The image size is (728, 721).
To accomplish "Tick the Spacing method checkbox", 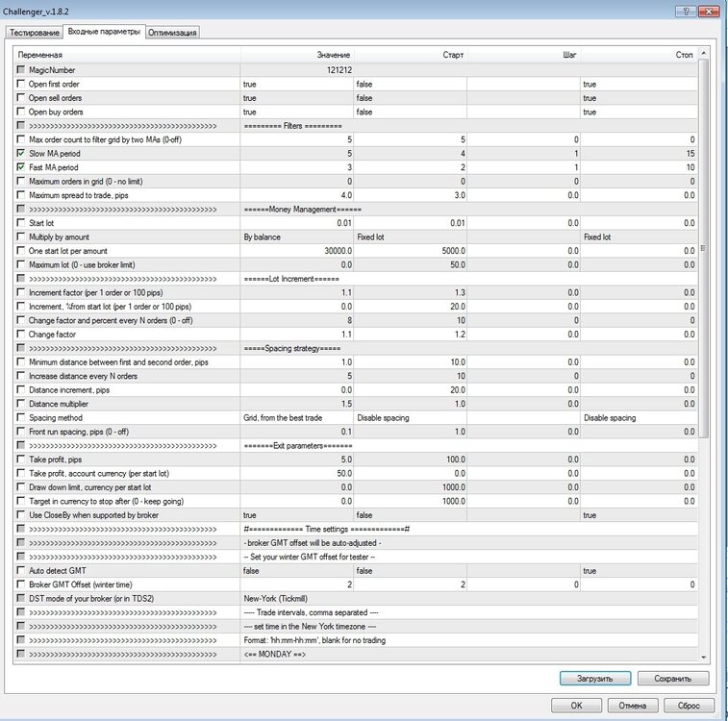I will (20, 417).
